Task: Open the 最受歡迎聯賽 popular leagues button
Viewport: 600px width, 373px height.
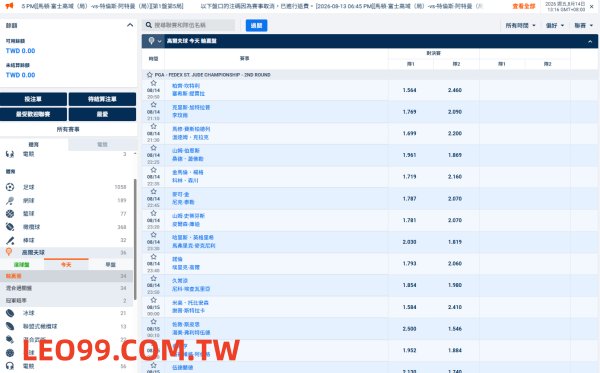Action: pos(33,114)
